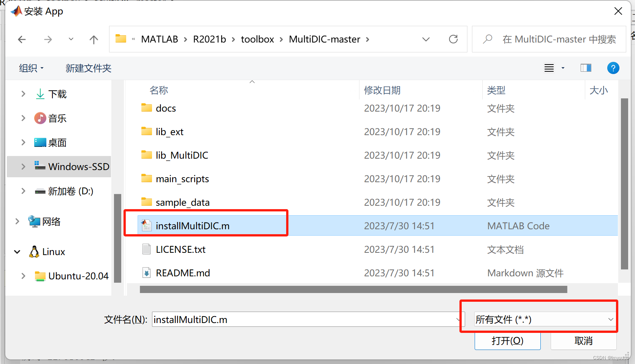
Task: Go up one folder level
Action: coord(93,39)
